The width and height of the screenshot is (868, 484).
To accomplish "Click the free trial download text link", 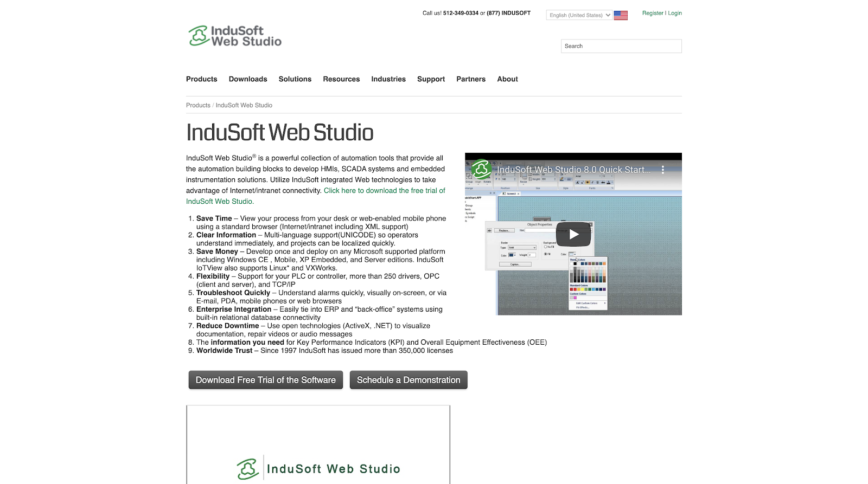I will click(316, 196).
